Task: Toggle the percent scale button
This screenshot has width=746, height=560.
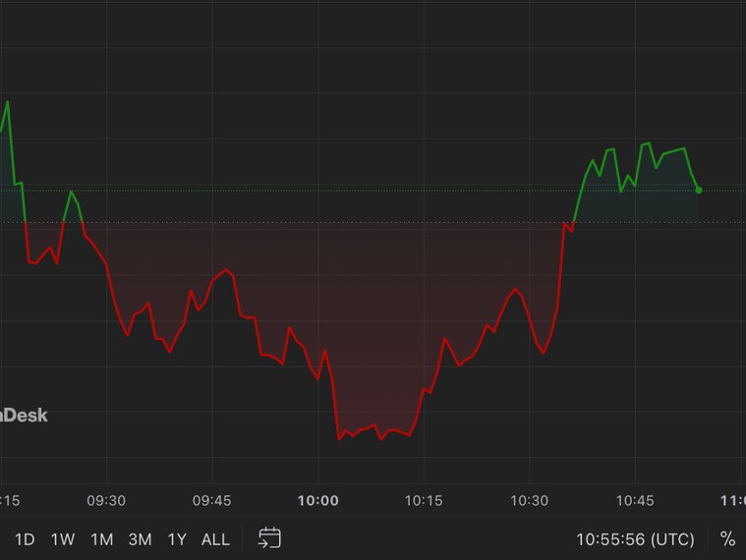Action: pos(727,539)
